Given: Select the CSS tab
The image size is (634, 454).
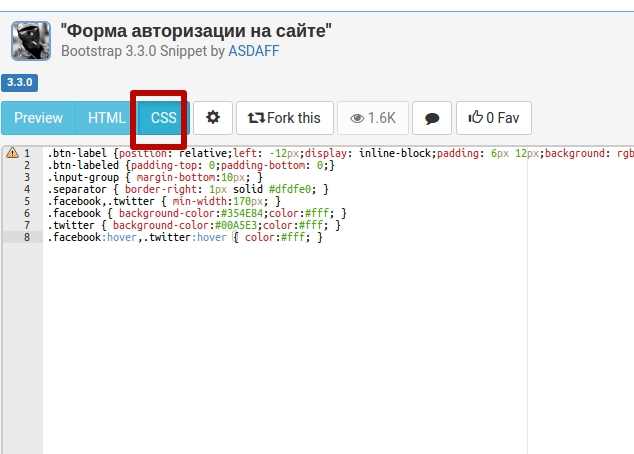Looking at the screenshot, I should [x=164, y=118].
